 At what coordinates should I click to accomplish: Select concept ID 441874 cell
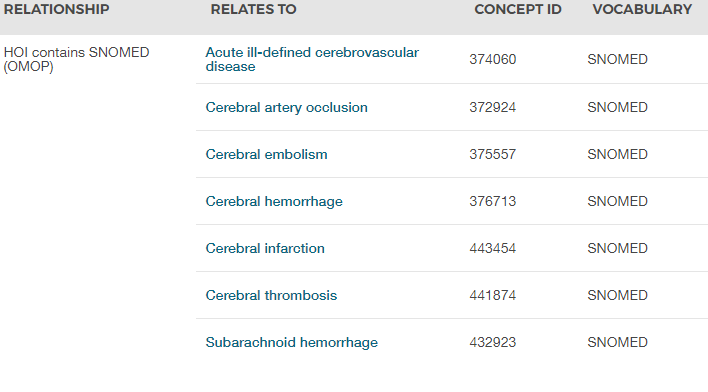pyautogui.click(x=493, y=295)
